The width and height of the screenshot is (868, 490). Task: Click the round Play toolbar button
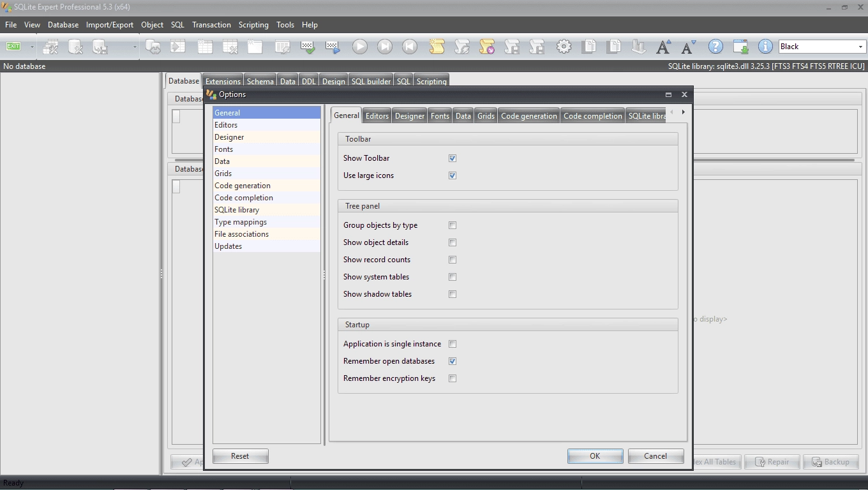[359, 47]
